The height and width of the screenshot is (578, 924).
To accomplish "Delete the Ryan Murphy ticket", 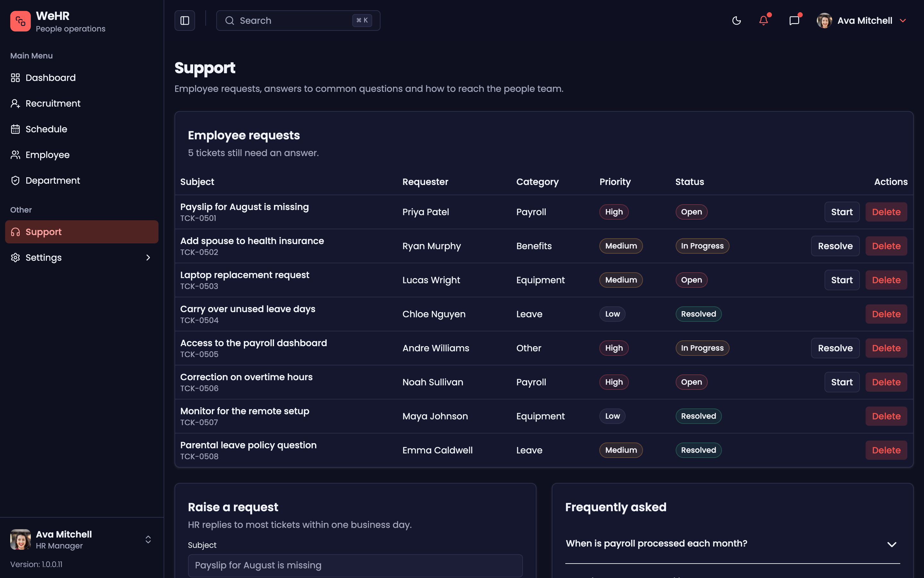I will tap(886, 246).
